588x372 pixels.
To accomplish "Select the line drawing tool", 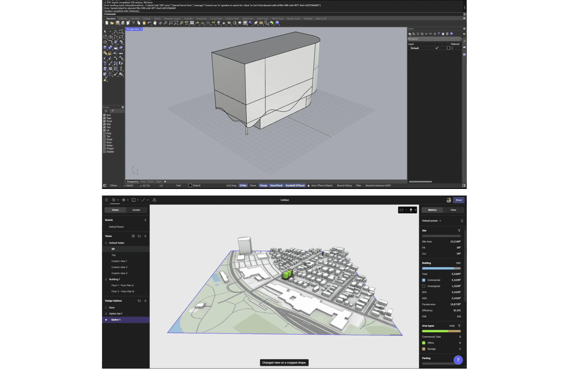I will pos(143,200).
